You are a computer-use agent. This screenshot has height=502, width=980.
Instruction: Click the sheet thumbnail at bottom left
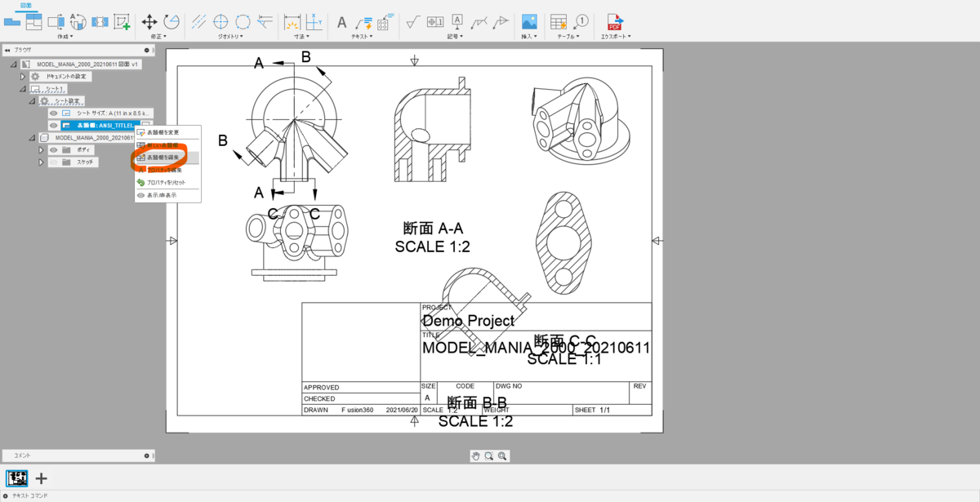point(16,478)
